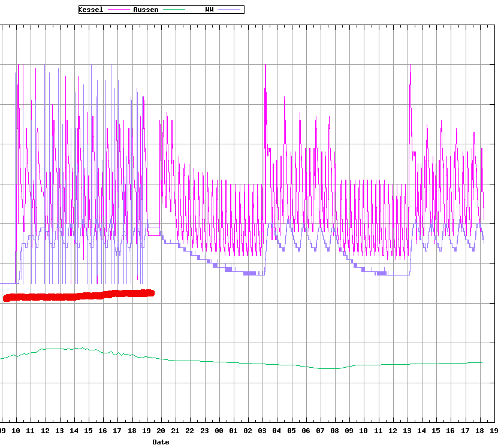504x448 pixels.
Task: Click the x-axis label 20
Action: (161, 431)
